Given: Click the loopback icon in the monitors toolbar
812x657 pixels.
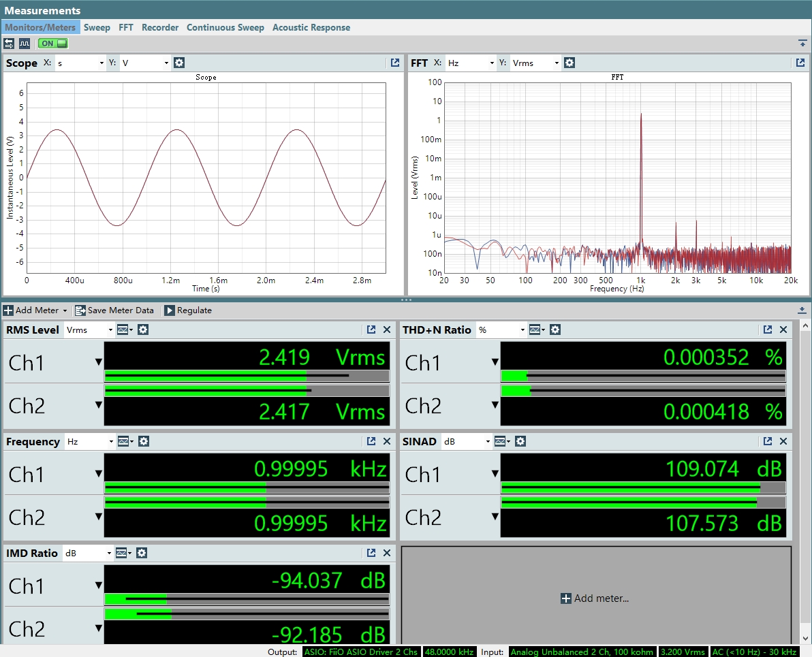Looking at the screenshot, I should click(x=9, y=44).
